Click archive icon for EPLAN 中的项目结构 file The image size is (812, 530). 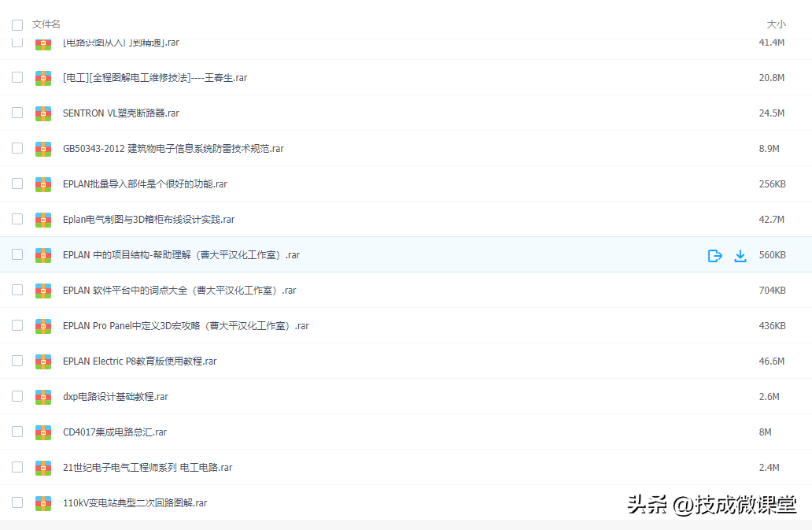(x=43, y=255)
